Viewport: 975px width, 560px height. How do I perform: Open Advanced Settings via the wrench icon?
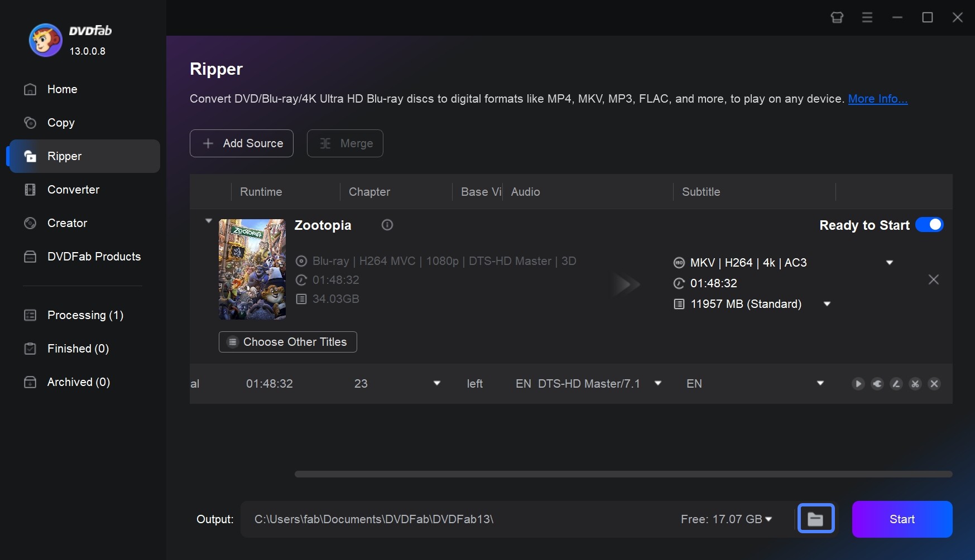(x=877, y=384)
